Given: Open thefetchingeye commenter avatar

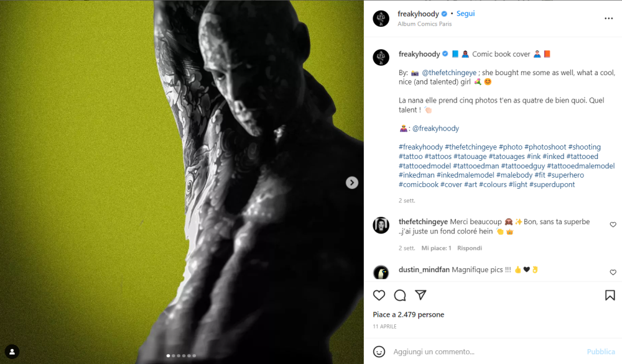Looking at the screenshot, I should 381,225.
